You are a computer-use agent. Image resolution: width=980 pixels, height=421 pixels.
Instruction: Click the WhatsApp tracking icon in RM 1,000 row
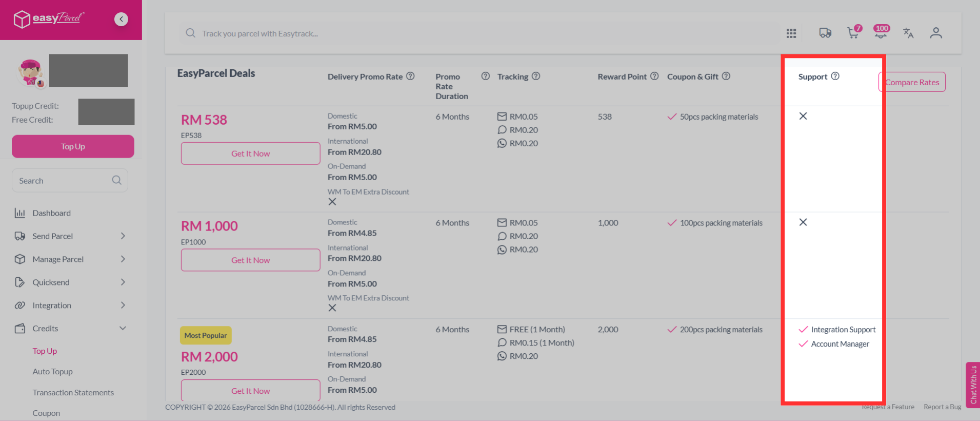[x=502, y=250]
